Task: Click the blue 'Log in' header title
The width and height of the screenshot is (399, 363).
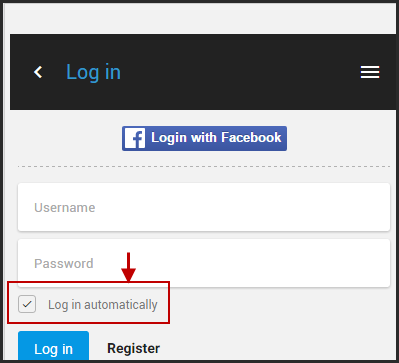Action: pos(93,72)
